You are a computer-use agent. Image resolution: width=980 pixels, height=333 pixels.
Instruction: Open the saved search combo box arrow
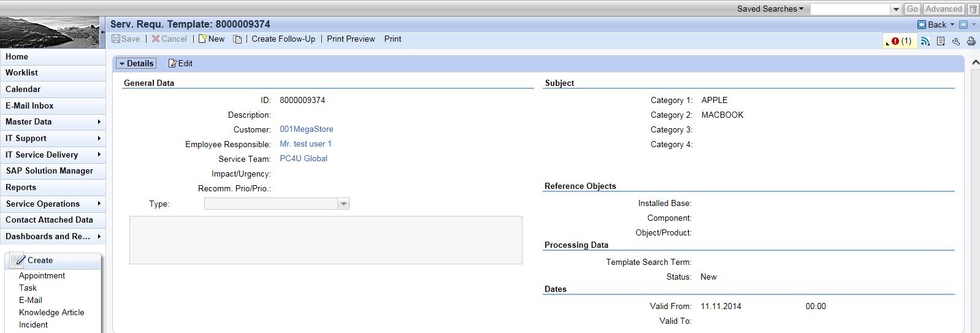coord(896,9)
